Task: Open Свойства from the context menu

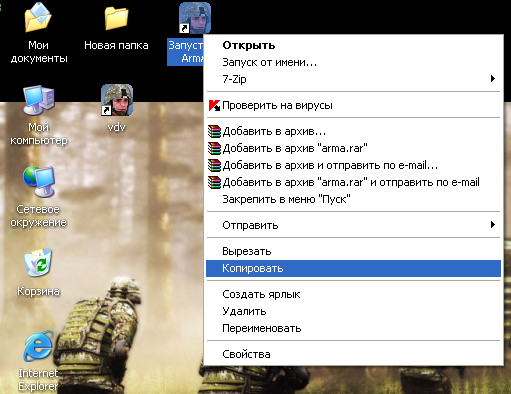Action: pyautogui.click(x=353, y=354)
